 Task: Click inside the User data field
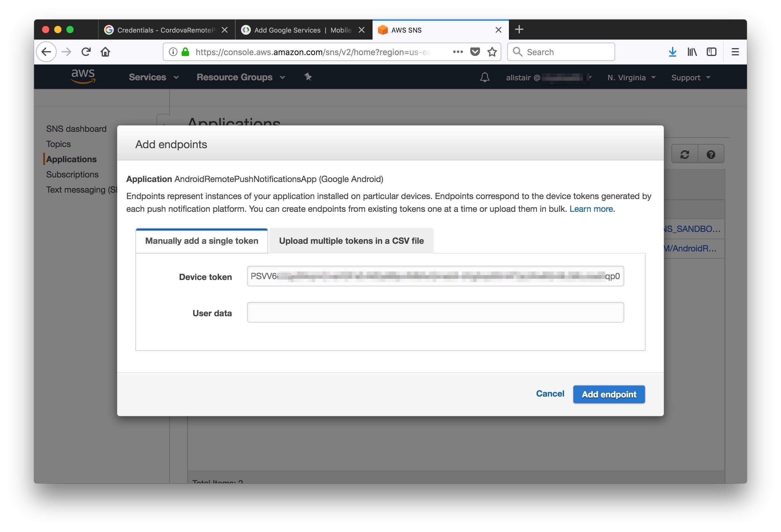coord(435,312)
